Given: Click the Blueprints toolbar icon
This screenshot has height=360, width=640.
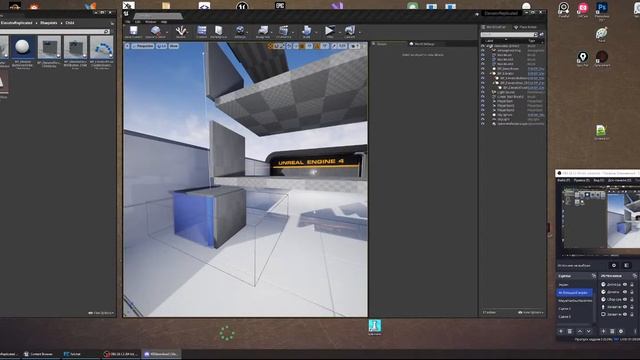Looking at the screenshot, I should [263, 31].
